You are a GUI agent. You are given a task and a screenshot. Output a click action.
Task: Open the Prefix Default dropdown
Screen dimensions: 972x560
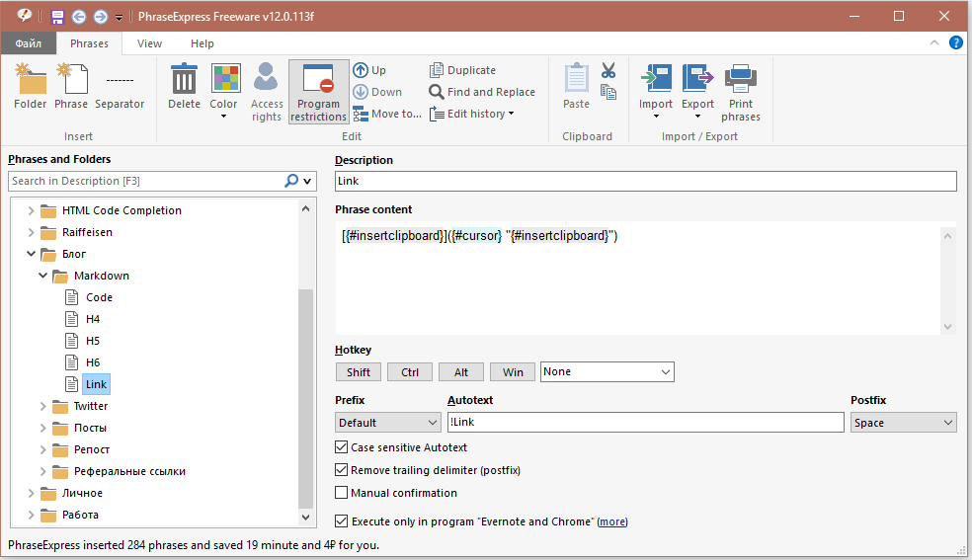(388, 423)
